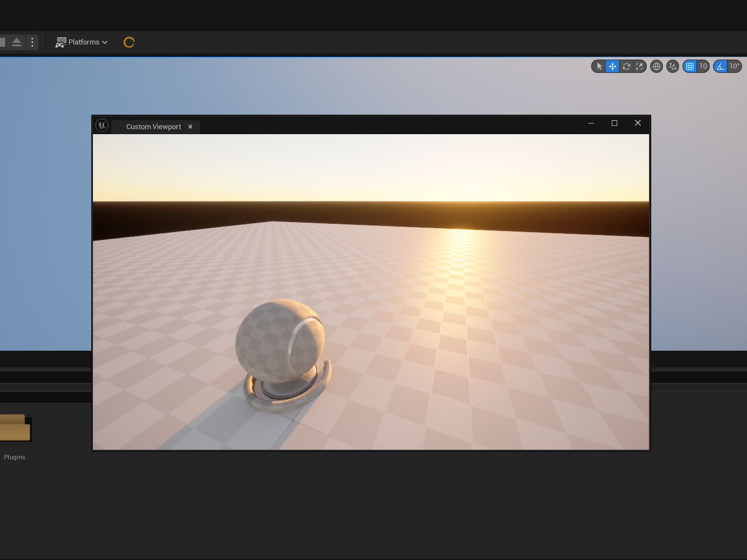Activate the Select (arrow) mode tool

click(599, 66)
